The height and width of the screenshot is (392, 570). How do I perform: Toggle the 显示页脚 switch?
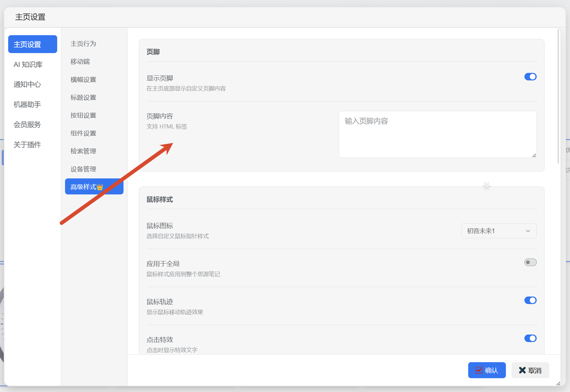(530, 77)
